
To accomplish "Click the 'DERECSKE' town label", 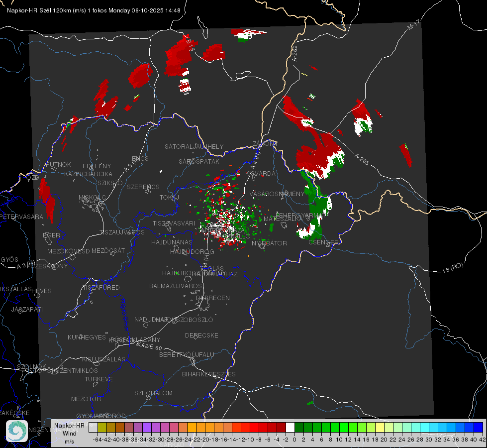I will pyautogui.click(x=201, y=335).
